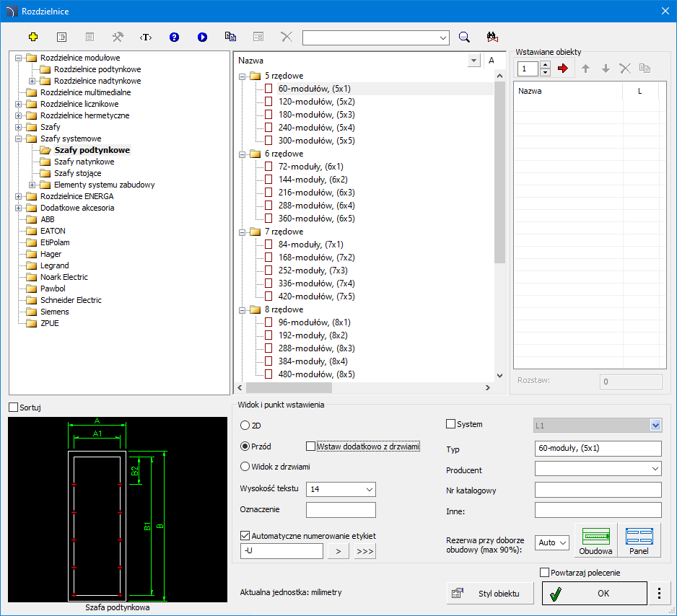The width and height of the screenshot is (677, 616).
Task: Select the 2D view radio button
Action: tap(245, 425)
